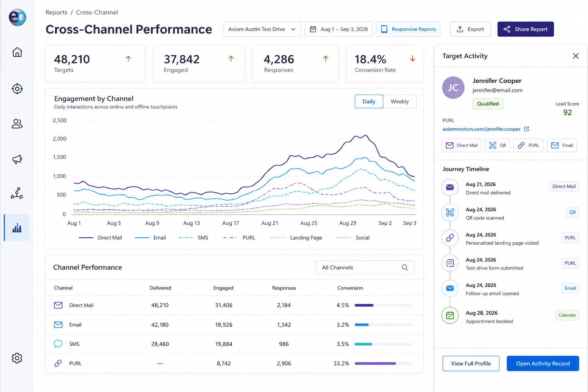Go to Reports breadcrumb
588x392 pixels.
click(x=56, y=12)
